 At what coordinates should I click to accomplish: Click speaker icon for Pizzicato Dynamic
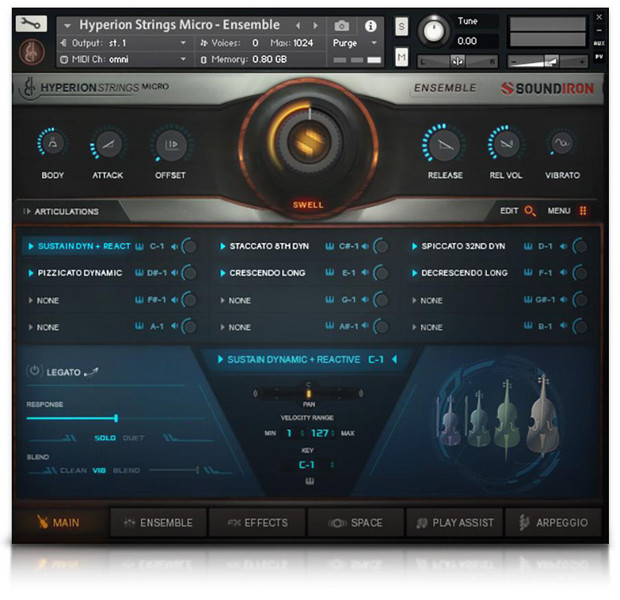pos(174,273)
